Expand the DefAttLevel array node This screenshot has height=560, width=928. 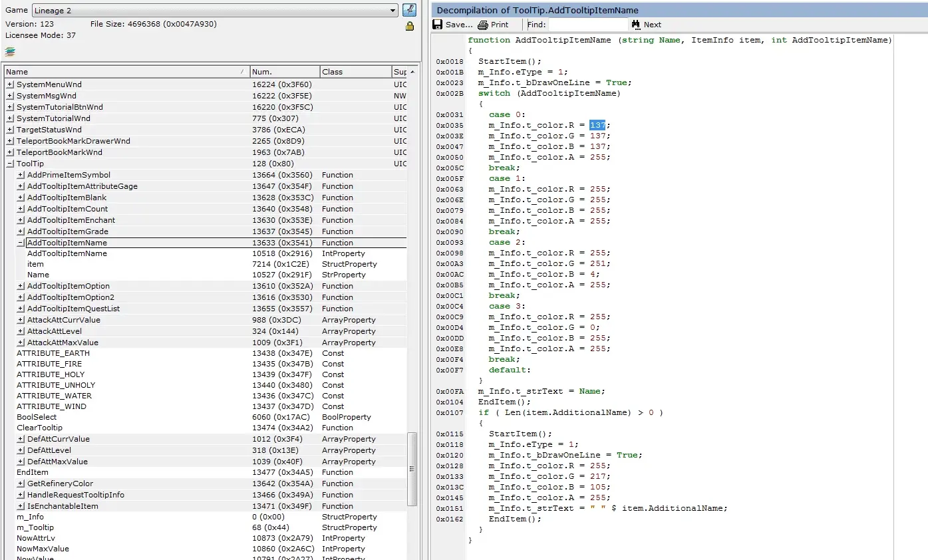pos(21,450)
